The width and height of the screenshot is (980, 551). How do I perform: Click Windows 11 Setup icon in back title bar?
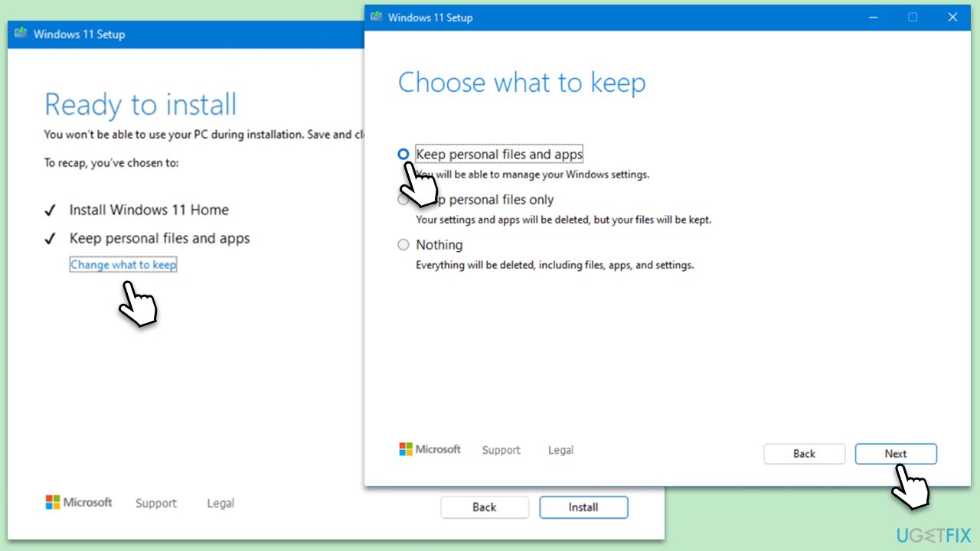21,34
